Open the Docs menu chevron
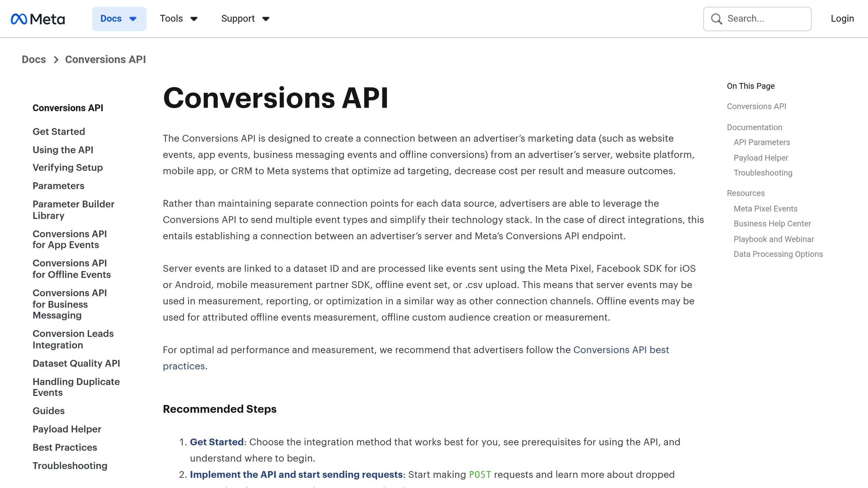 (132, 19)
